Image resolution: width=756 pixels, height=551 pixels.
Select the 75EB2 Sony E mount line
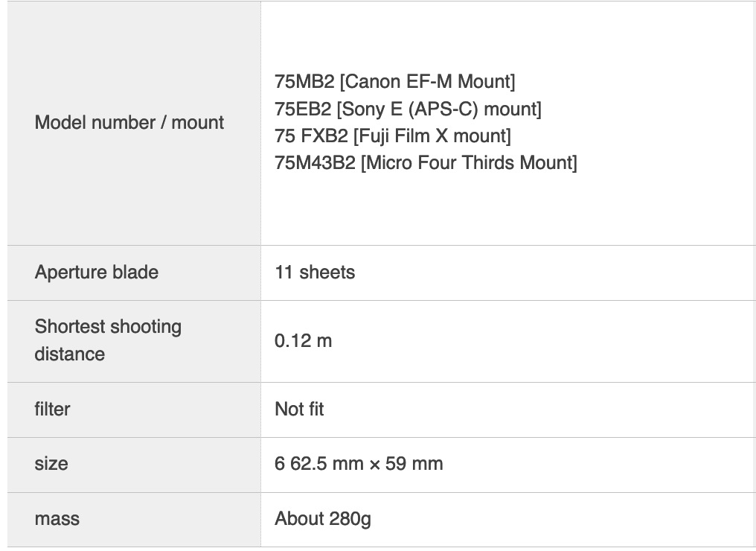(408, 109)
